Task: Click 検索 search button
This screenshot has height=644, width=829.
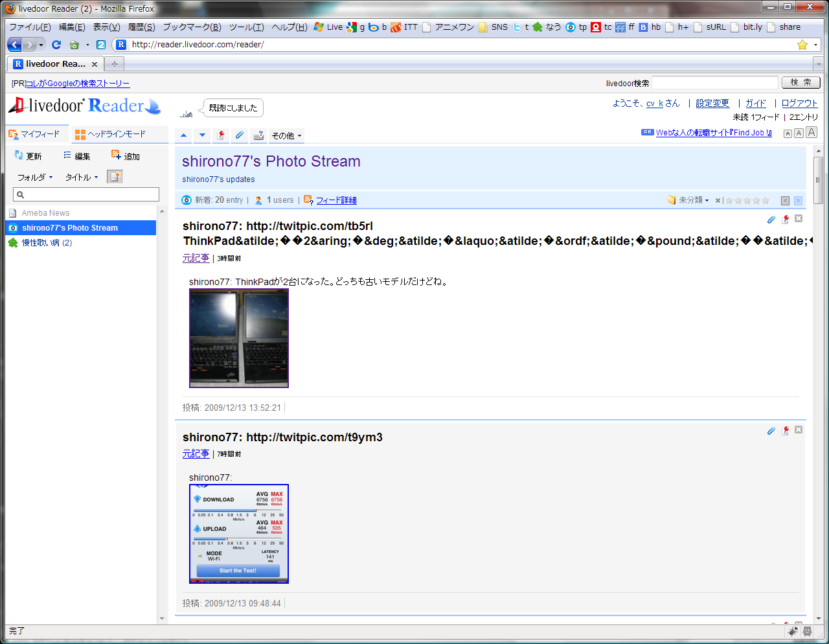Action: point(801,82)
